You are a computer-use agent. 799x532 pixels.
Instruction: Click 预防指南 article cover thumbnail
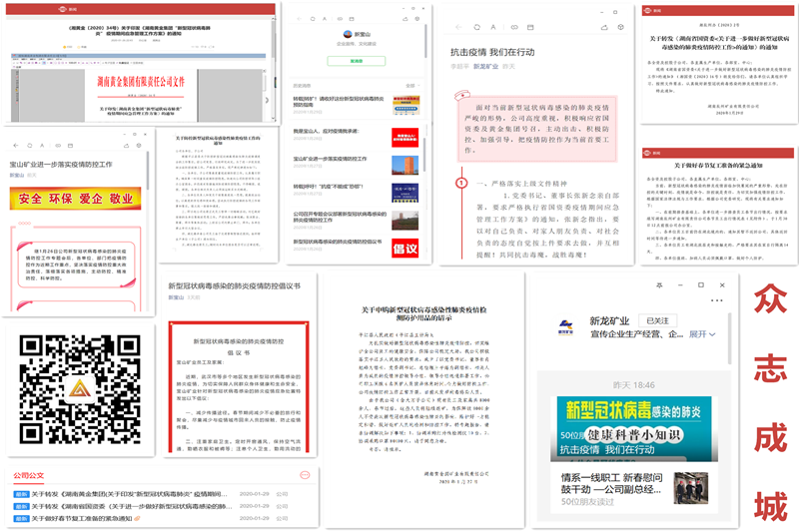coord(406,105)
